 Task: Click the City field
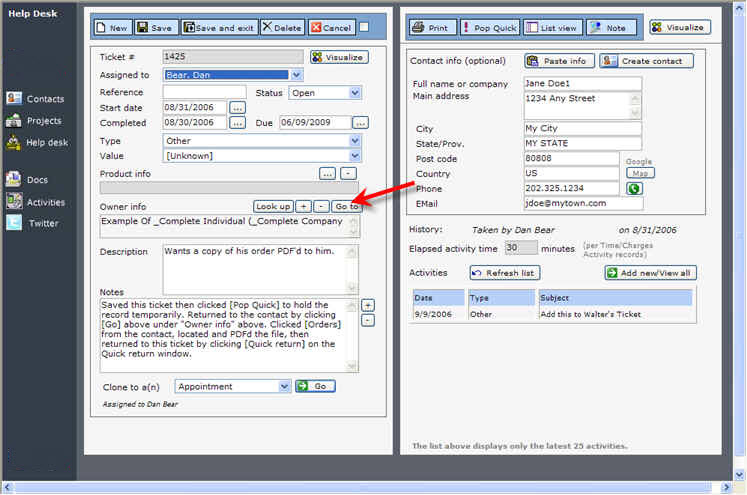coord(582,128)
